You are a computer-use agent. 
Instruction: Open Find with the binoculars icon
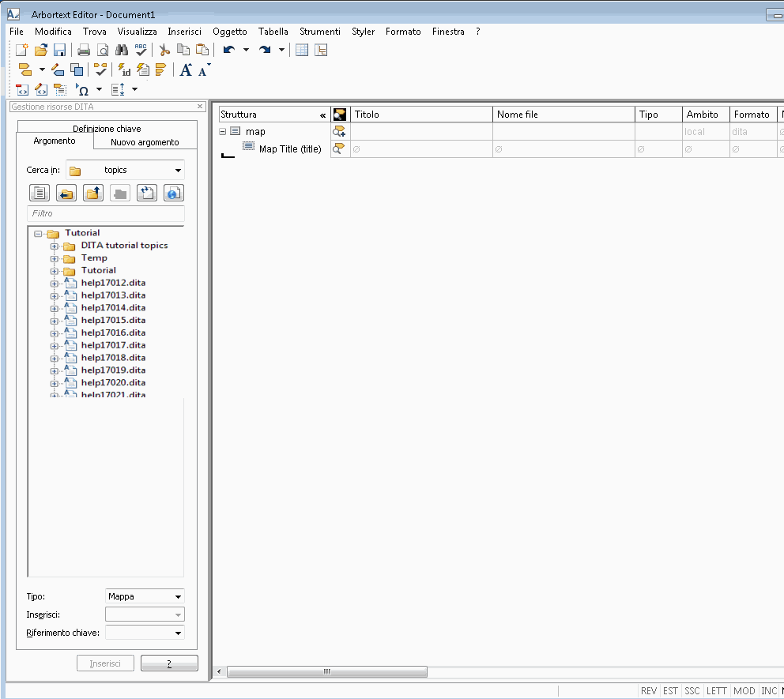(122, 50)
